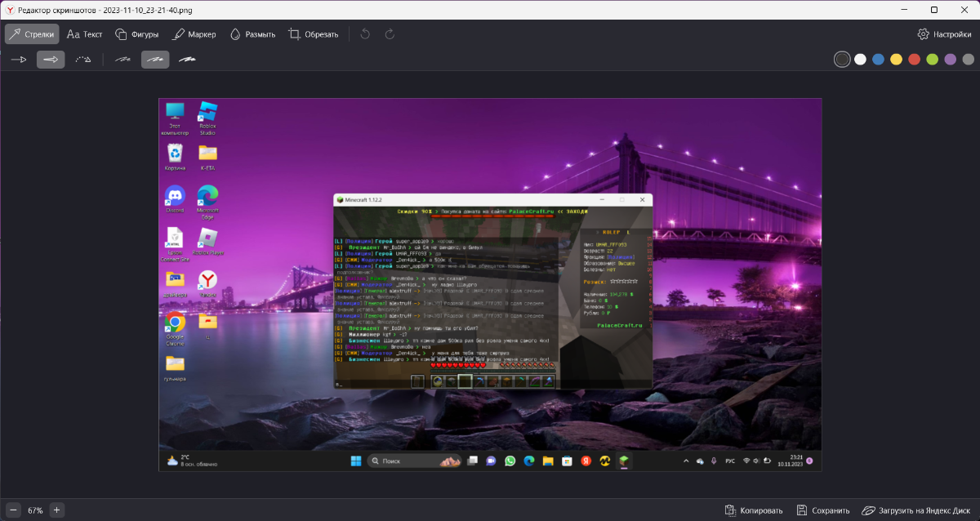980x521 pixels.
Task: Zoom in with the plus button
Action: tap(56, 510)
